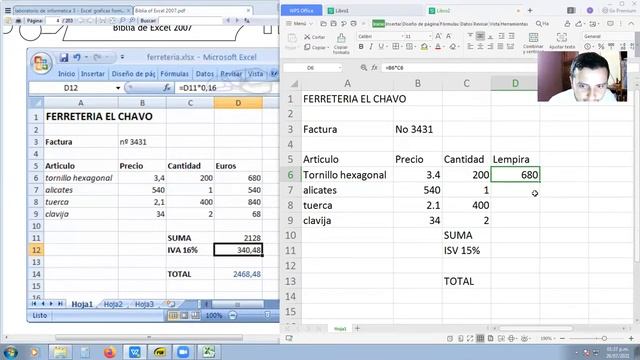Click WPS horizontal scrollbar
The height and width of the screenshot is (360, 640).
(536, 328)
